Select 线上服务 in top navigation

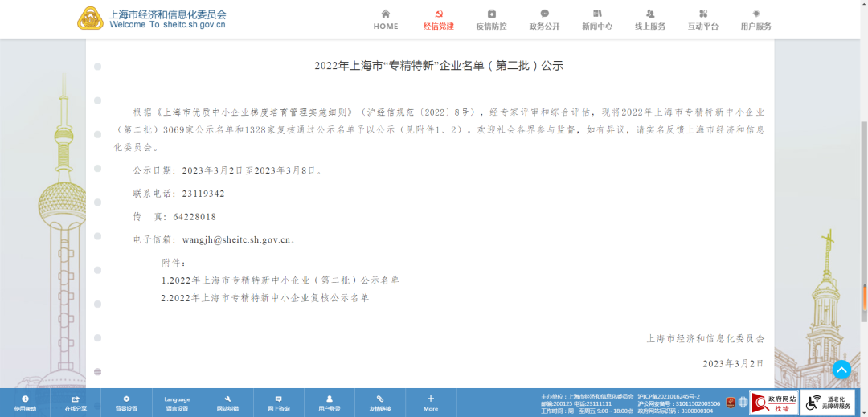point(650,20)
